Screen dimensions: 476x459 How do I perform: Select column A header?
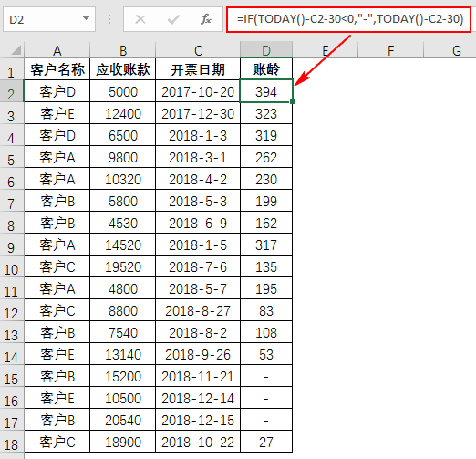(57, 50)
